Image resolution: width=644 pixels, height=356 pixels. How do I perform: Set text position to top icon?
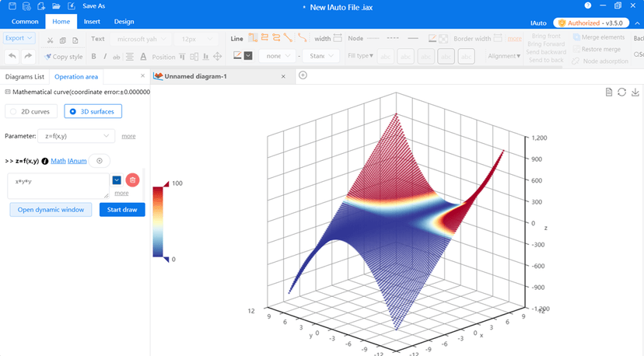tap(182, 57)
